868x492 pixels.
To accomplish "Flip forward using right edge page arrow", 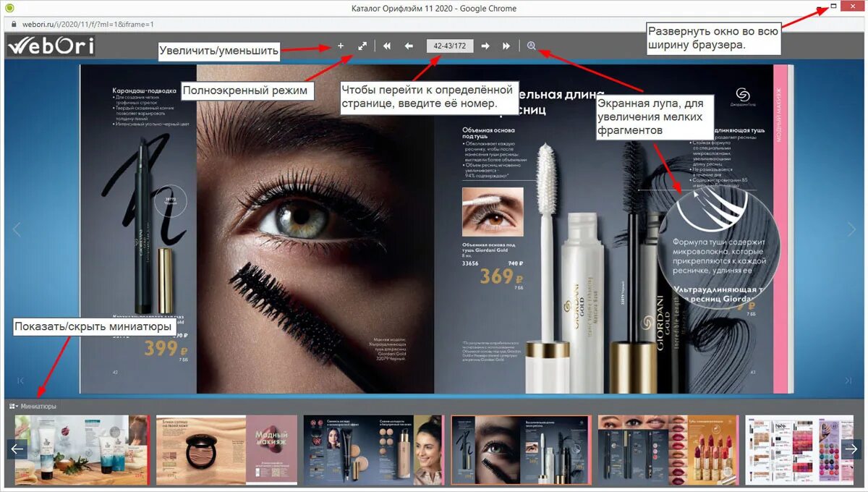I will click(x=851, y=230).
